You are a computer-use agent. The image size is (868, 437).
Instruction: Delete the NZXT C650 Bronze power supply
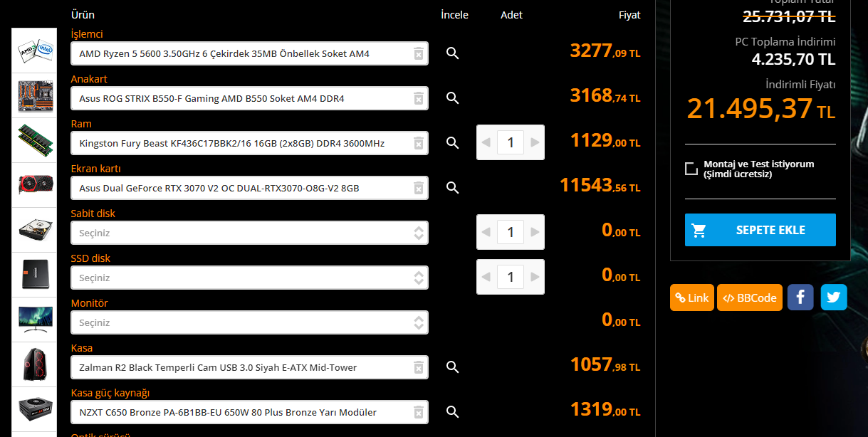coord(419,412)
